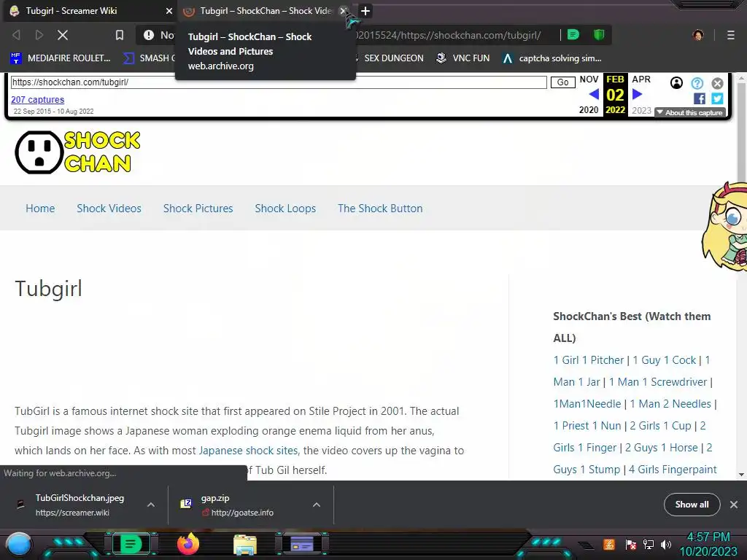Open 4 Girls Fingerpaint link
747x560 pixels.
tap(673, 470)
